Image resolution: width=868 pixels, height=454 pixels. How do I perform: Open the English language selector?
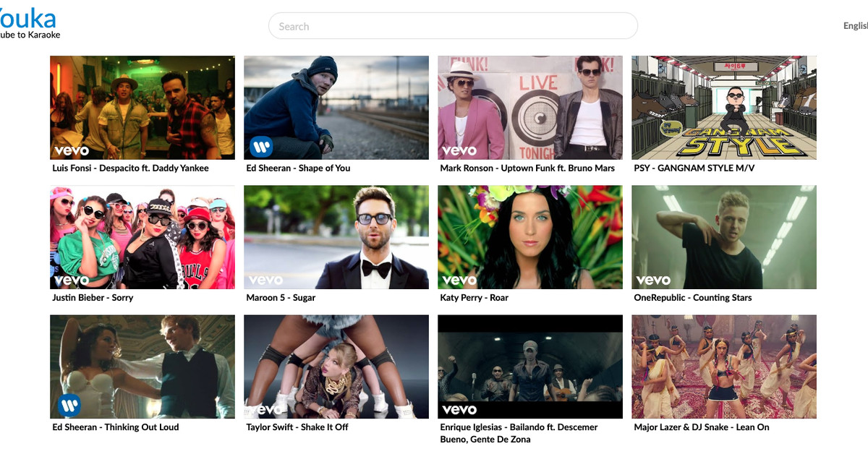856,26
